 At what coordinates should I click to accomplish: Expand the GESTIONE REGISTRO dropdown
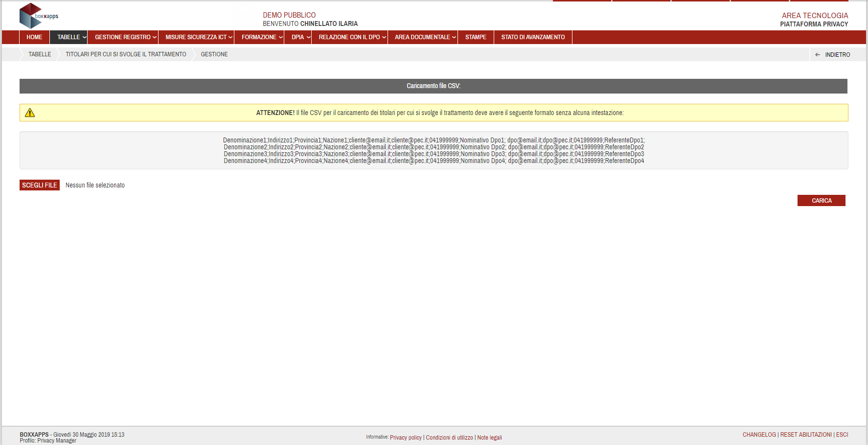click(x=123, y=37)
